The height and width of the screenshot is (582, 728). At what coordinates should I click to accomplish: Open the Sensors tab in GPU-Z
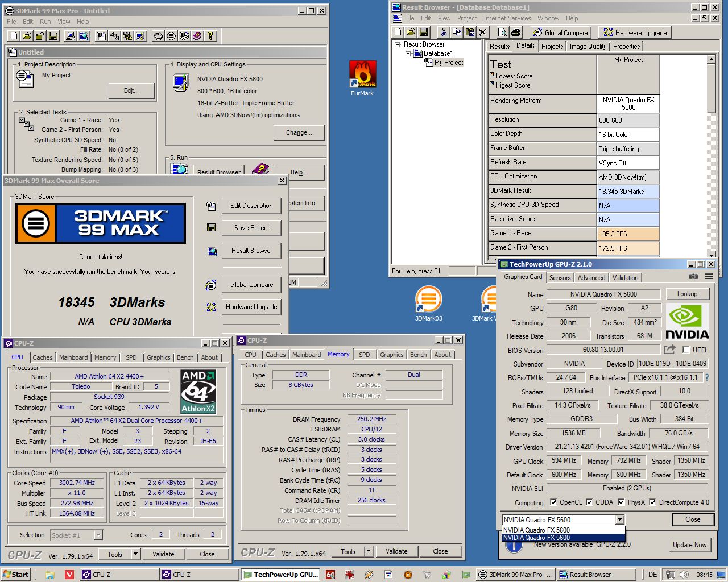(560, 278)
